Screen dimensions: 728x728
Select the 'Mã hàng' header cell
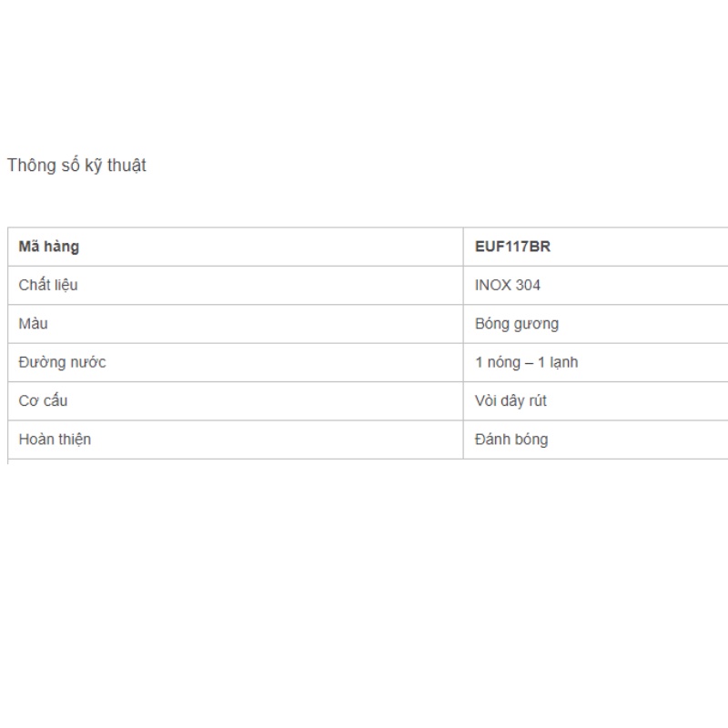pyautogui.click(x=49, y=247)
